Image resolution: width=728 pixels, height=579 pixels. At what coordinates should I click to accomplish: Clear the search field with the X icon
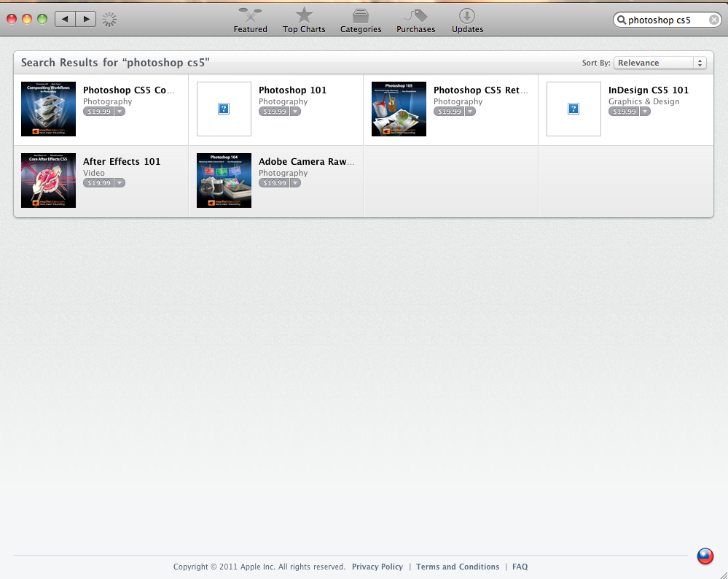click(x=714, y=20)
